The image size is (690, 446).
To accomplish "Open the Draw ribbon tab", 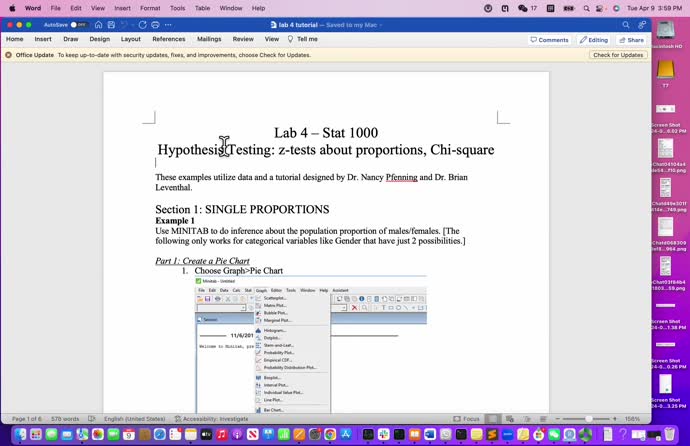I will [x=70, y=39].
